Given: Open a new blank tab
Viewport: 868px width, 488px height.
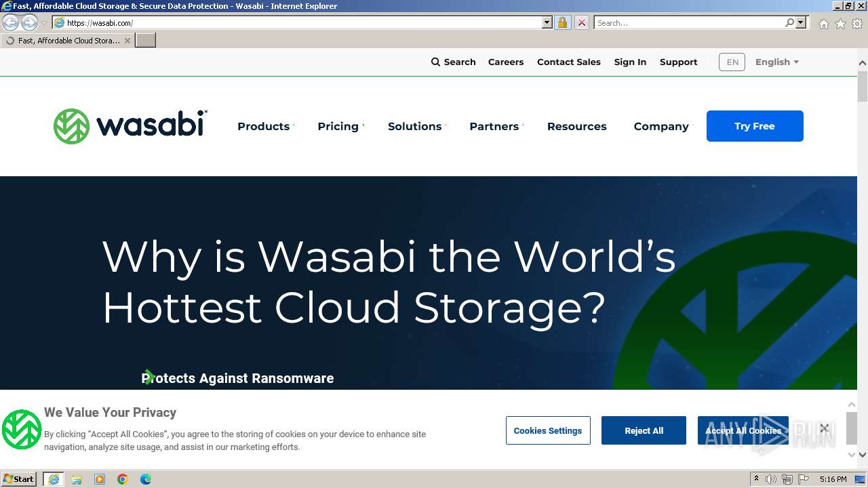Looking at the screenshot, I should tap(146, 41).
